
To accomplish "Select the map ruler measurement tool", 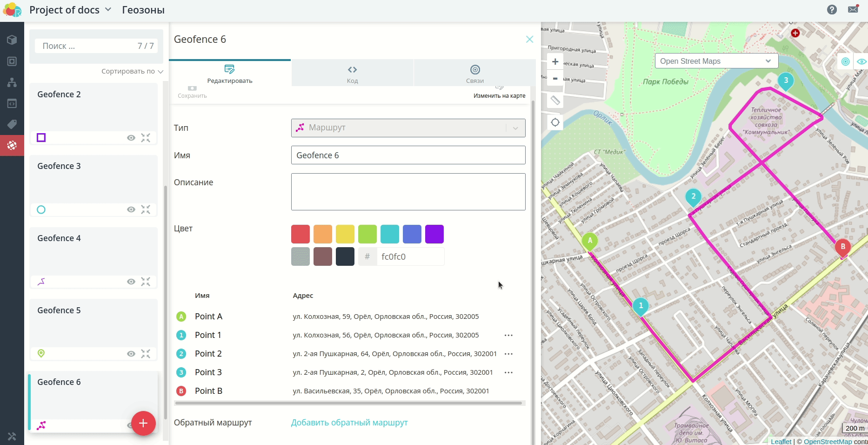I will 555,100.
